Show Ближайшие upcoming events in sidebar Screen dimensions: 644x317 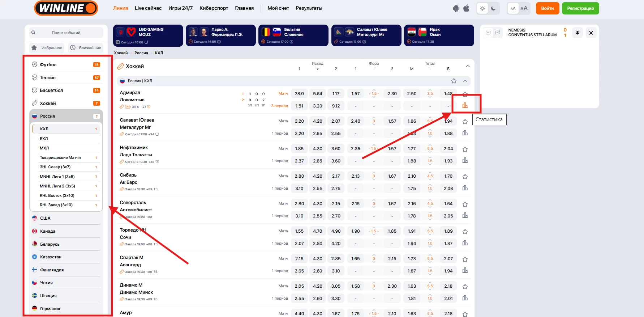85,48
